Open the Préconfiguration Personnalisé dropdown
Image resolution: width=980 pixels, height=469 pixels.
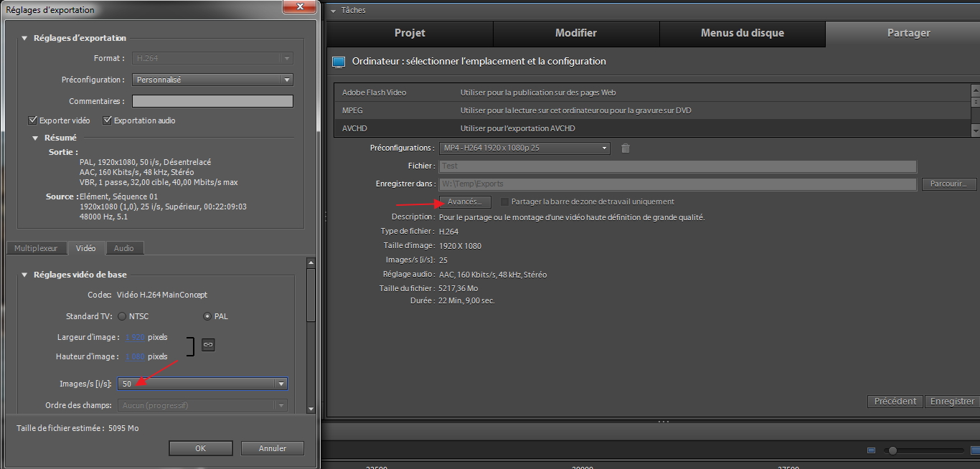[286, 80]
